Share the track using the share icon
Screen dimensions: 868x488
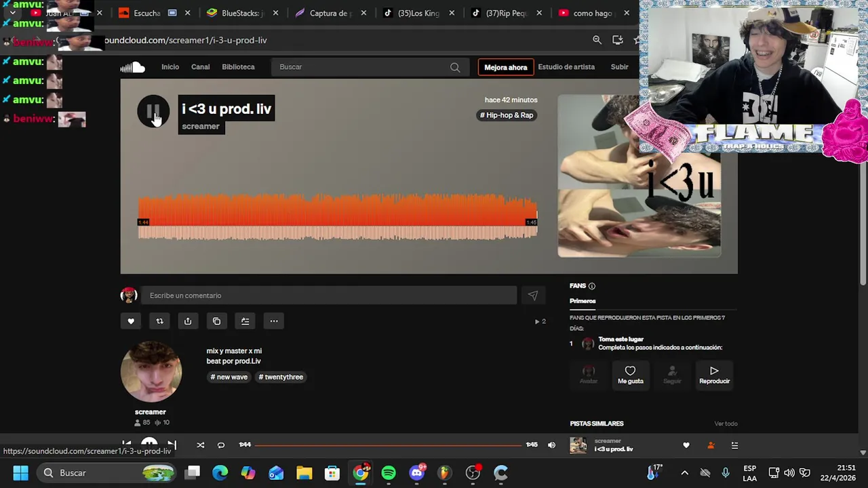[188, 321]
